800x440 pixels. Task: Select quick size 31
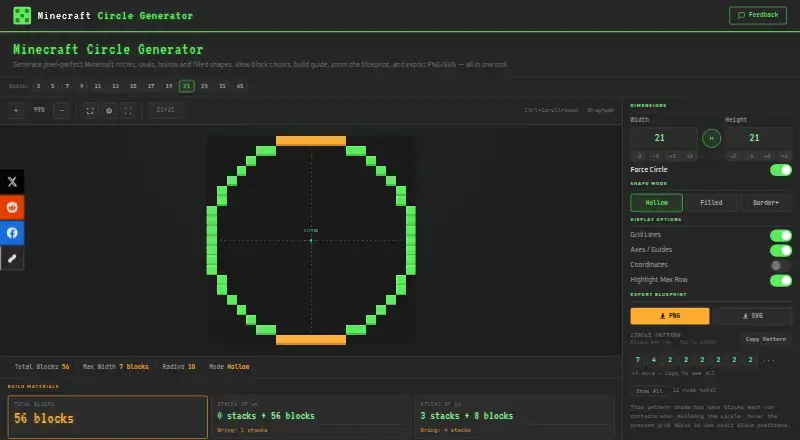222,86
